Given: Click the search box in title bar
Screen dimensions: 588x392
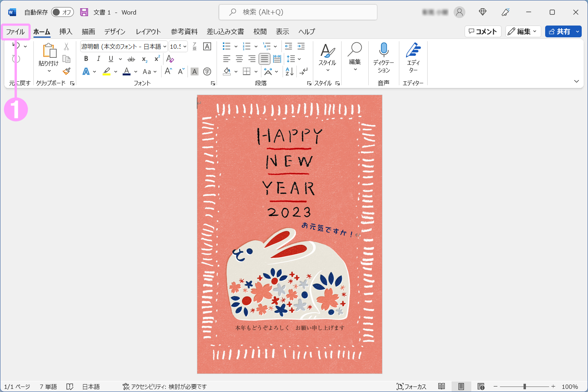Looking at the screenshot, I should (298, 12).
